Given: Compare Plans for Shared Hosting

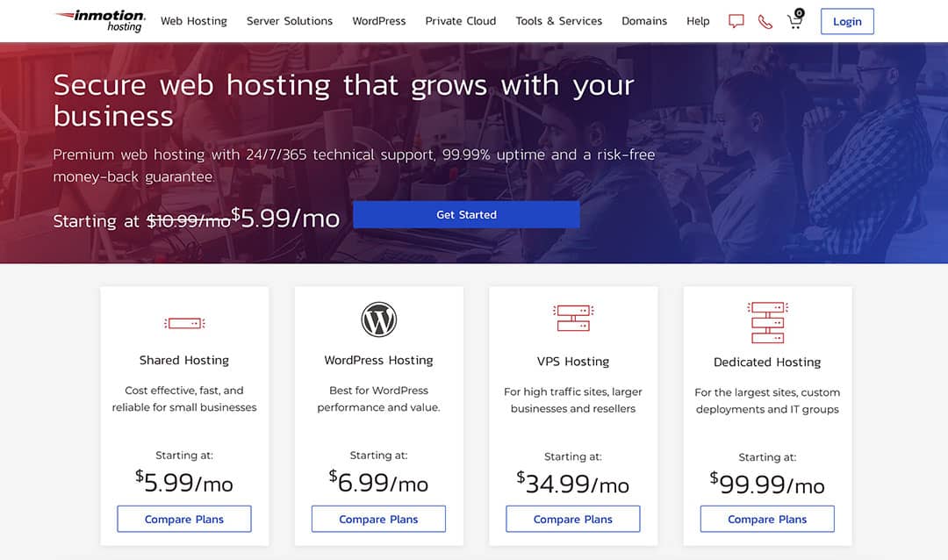Looking at the screenshot, I should coord(184,519).
